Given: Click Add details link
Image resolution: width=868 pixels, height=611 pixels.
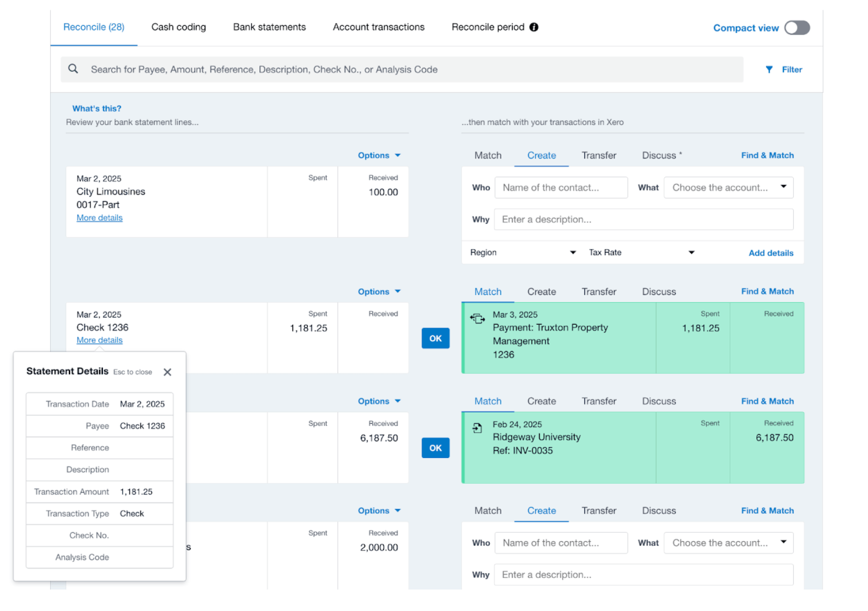Looking at the screenshot, I should click(x=771, y=253).
